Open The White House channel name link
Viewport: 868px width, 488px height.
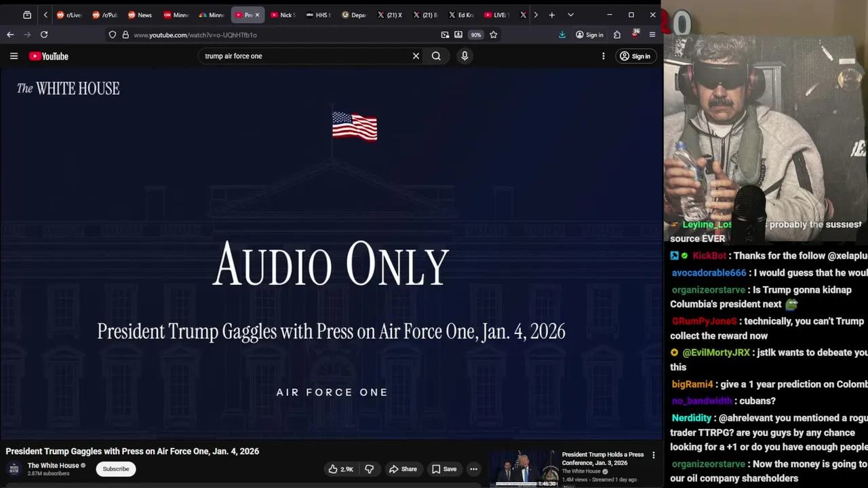(53, 466)
